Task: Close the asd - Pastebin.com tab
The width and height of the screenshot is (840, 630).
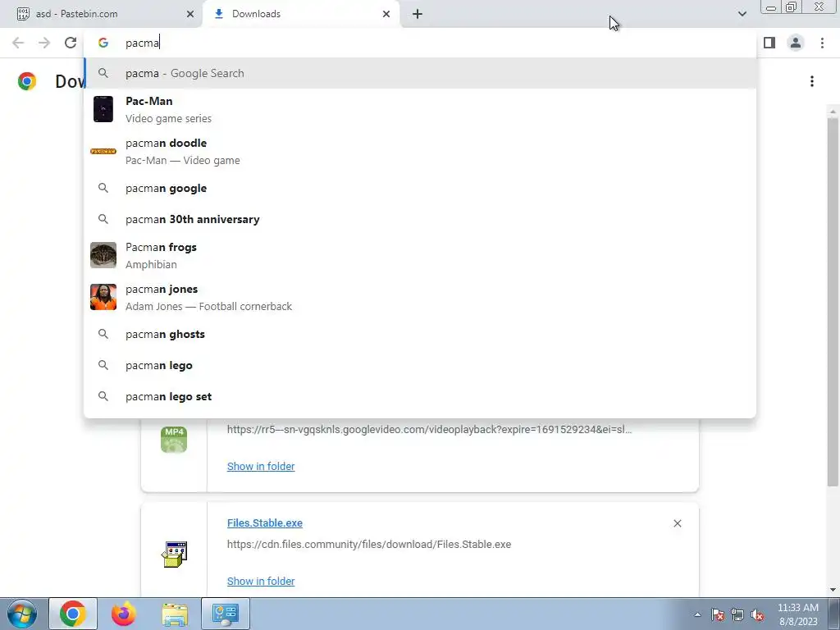Action: [x=190, y=14]
